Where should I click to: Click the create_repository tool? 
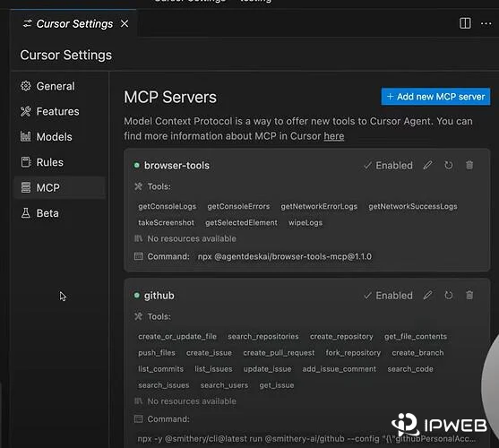click(341, 337)
